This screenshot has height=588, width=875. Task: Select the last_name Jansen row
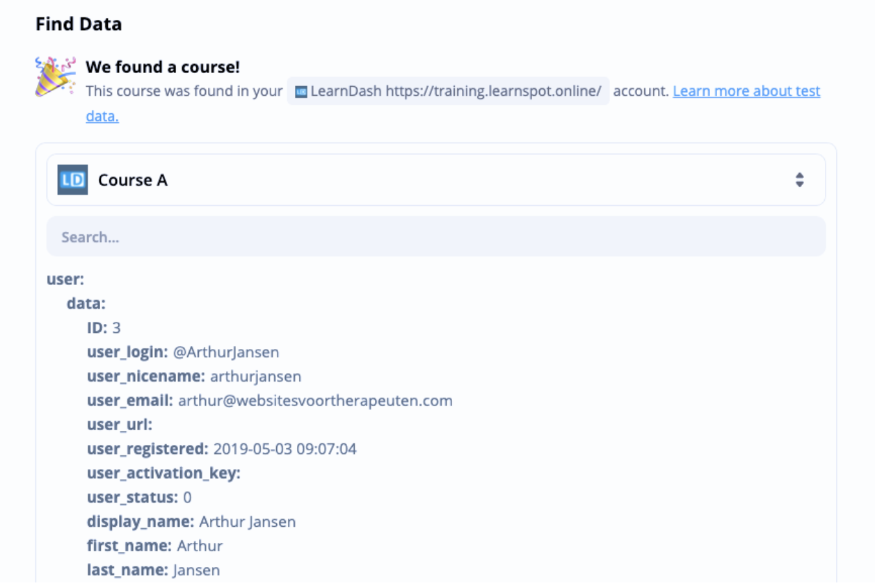pos(154,571)
